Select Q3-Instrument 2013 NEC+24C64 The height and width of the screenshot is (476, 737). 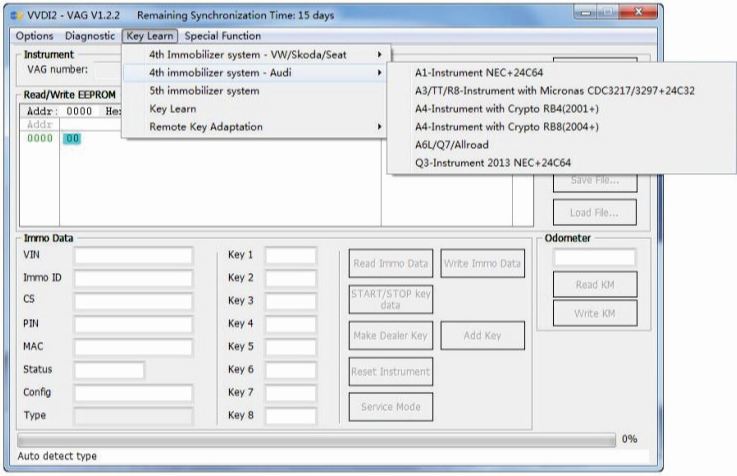[x=562, y=163]
